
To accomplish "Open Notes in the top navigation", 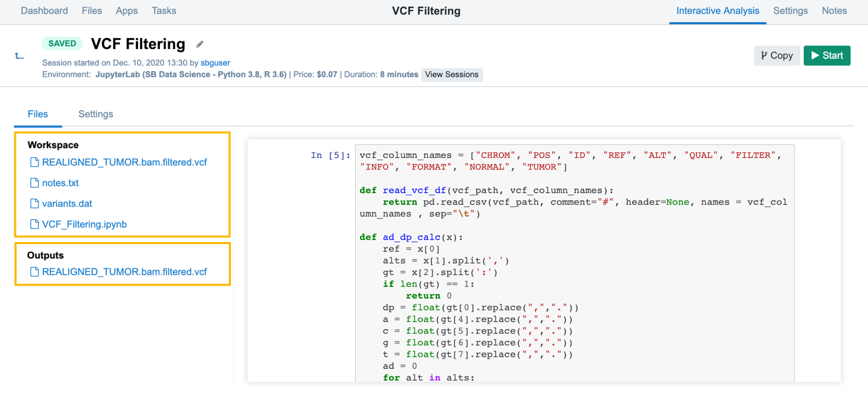I will (834, 11).
